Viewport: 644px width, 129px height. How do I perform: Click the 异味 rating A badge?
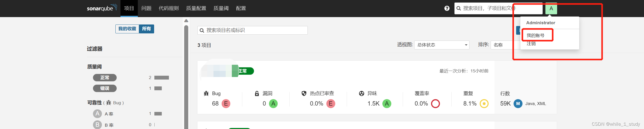click(387, 104)
